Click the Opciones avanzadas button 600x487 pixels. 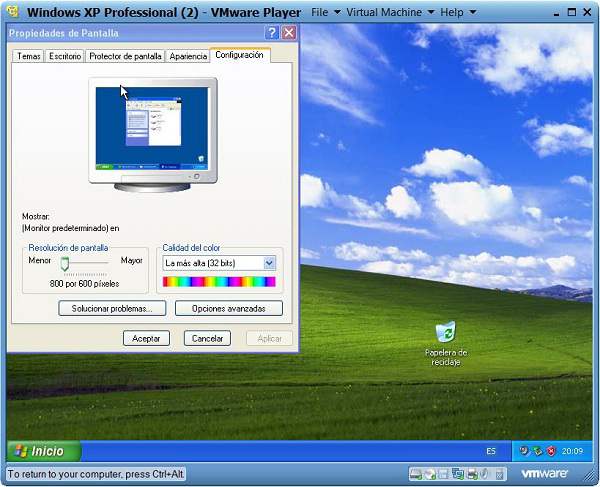[229, 308]
